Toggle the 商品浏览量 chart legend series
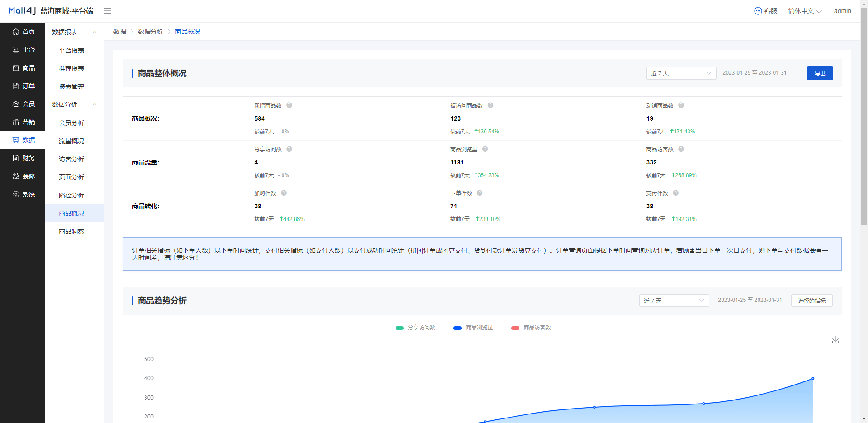The height and width of the screenshot is (423, 868). click(x=473, y=328)
